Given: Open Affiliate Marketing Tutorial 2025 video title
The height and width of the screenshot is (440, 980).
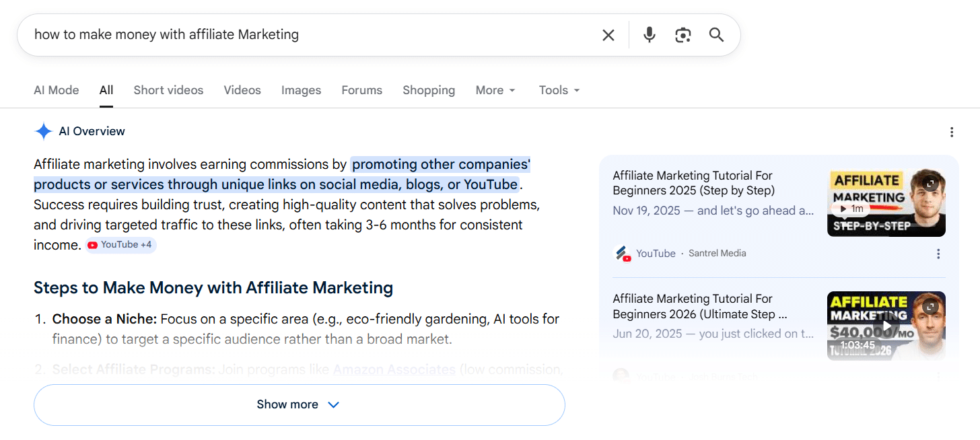Looking at the screenshot, I should [x=693, y=183].
